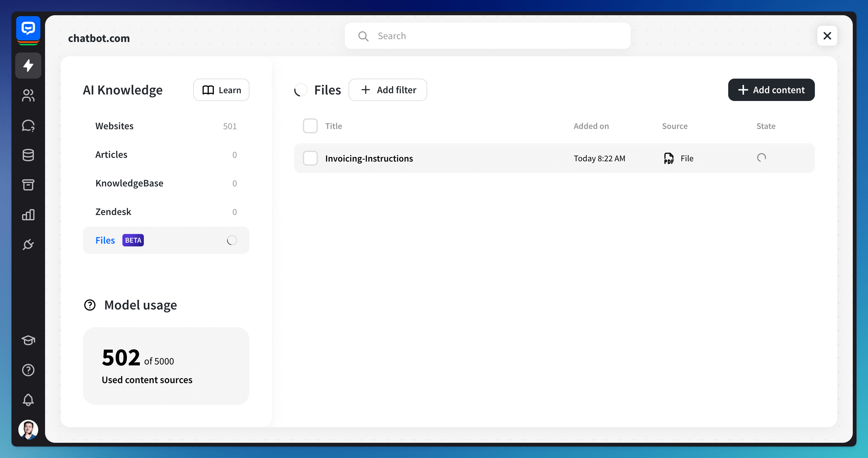
Task: Tick the Invoicing-Instructions row checkbox
Action: point(310,158)
